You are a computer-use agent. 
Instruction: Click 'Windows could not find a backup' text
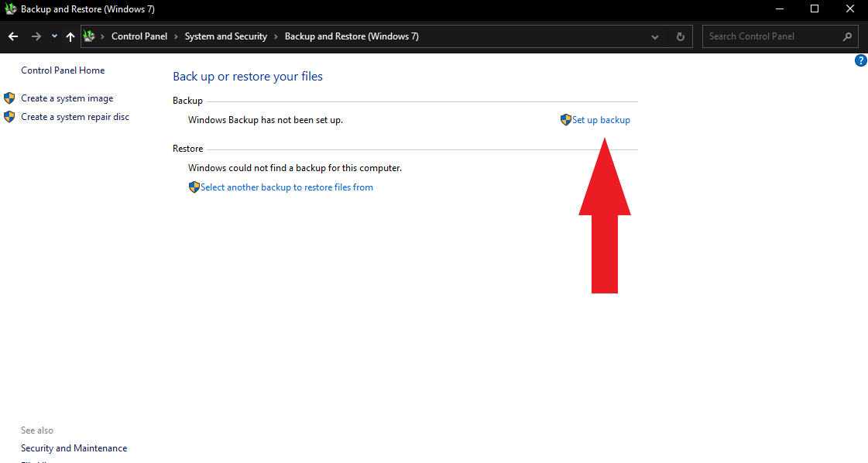click(295, 168)
